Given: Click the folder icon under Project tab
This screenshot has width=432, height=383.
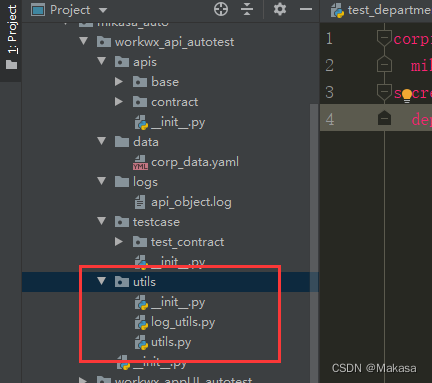Looking at the screenshot, I should point(11,64).
